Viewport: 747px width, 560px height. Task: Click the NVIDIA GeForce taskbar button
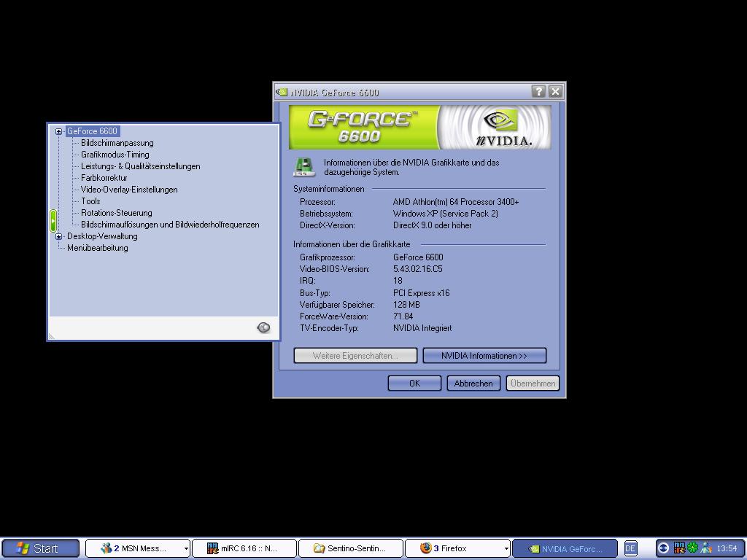pos(565,548)
